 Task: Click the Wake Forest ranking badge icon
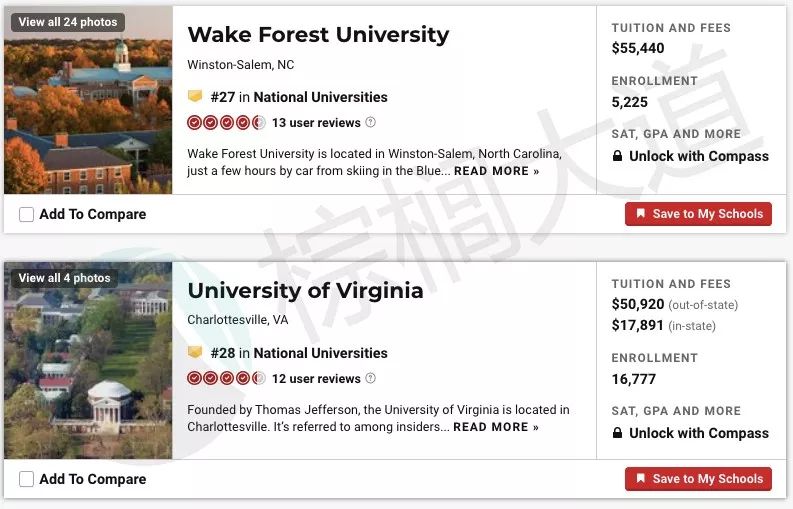coord(195,96)
